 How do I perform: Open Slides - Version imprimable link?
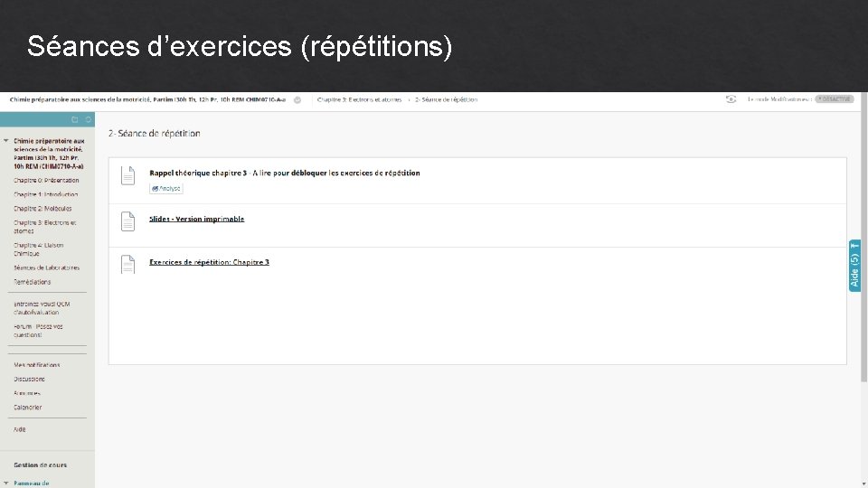tap(196, 219)
